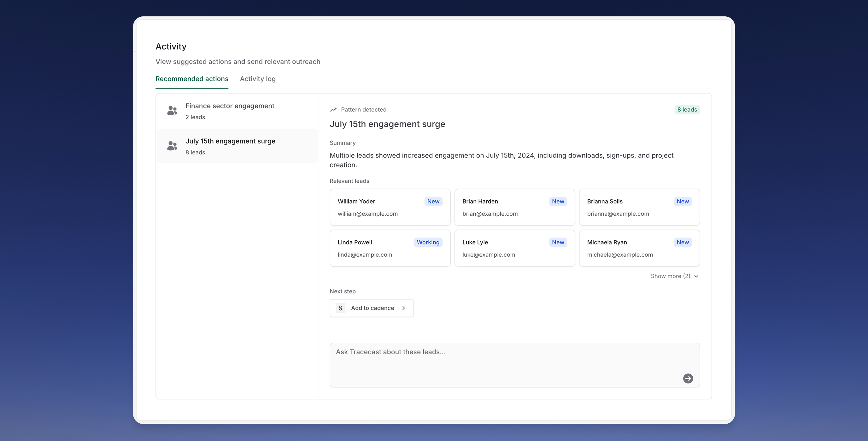Click the chevron arrow on Add to cadence
This screenshot has width=868, height=441.
point(404,308)
